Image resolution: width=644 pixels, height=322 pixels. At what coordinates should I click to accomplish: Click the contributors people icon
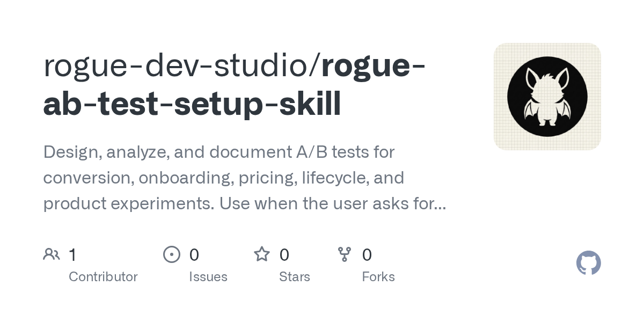click(x=52, y=254)
